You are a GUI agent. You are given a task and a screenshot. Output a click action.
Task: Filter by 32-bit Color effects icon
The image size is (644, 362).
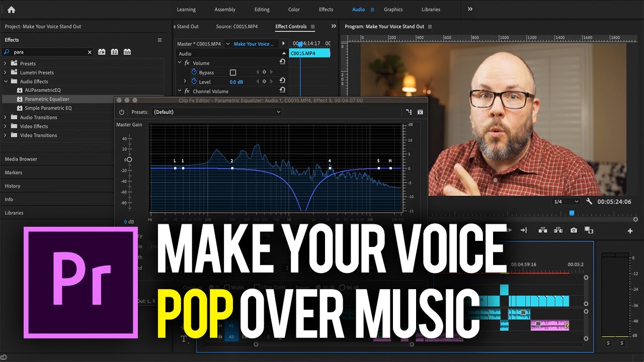click(x=114, y=52)
